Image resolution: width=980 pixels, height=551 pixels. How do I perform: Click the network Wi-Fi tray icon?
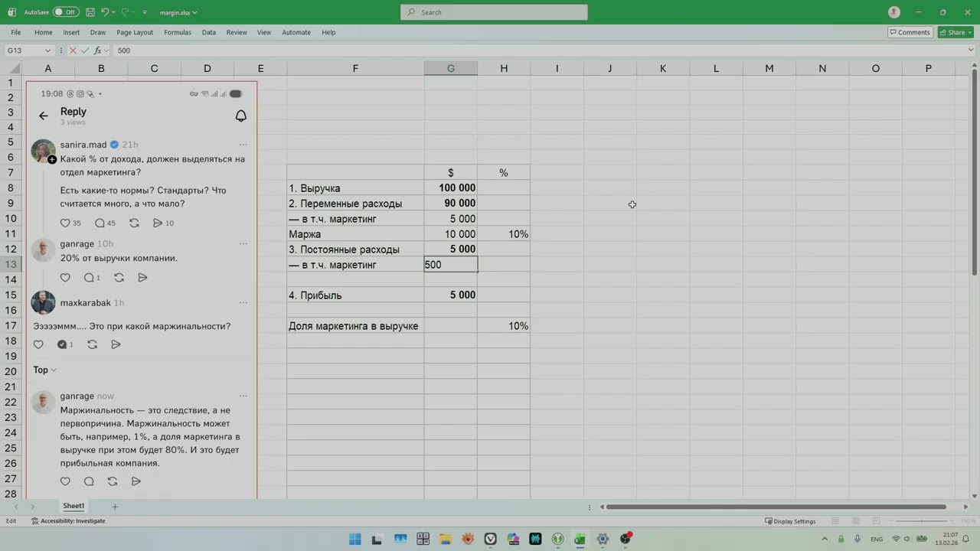(x=897, y=539)
